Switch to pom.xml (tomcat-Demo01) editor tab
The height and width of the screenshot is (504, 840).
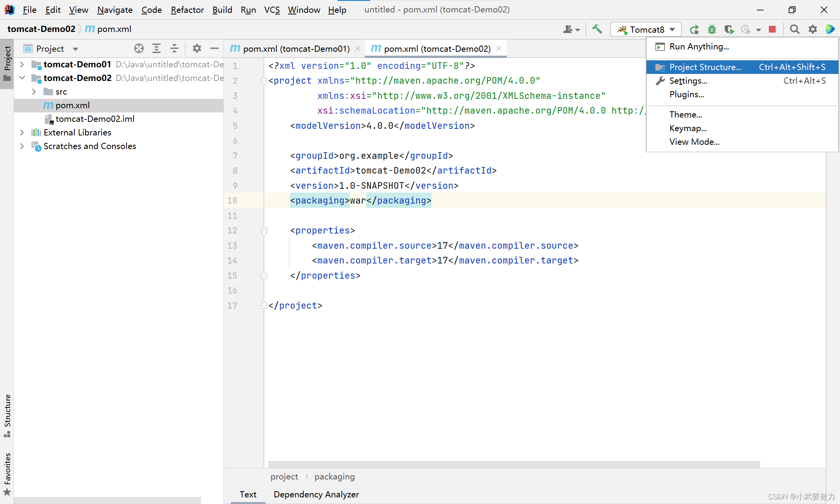[x=296, y=49]
